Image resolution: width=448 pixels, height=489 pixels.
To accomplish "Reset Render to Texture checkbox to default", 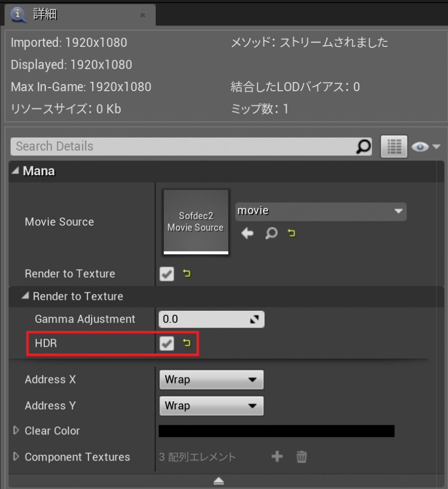I will tap(187, 274).
